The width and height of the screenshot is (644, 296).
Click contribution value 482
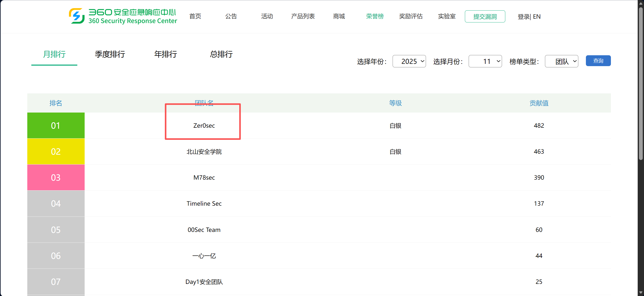click(x=539, y=125)
